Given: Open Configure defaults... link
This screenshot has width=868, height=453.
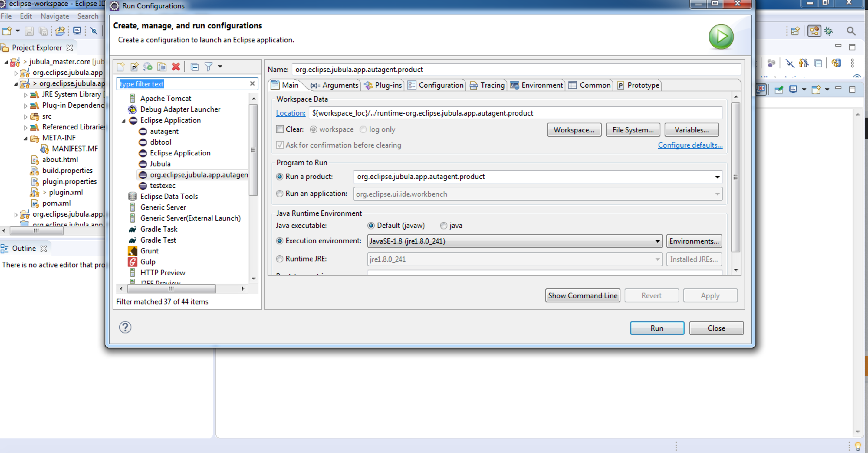Looking at the screenshot, I should 690,145.
